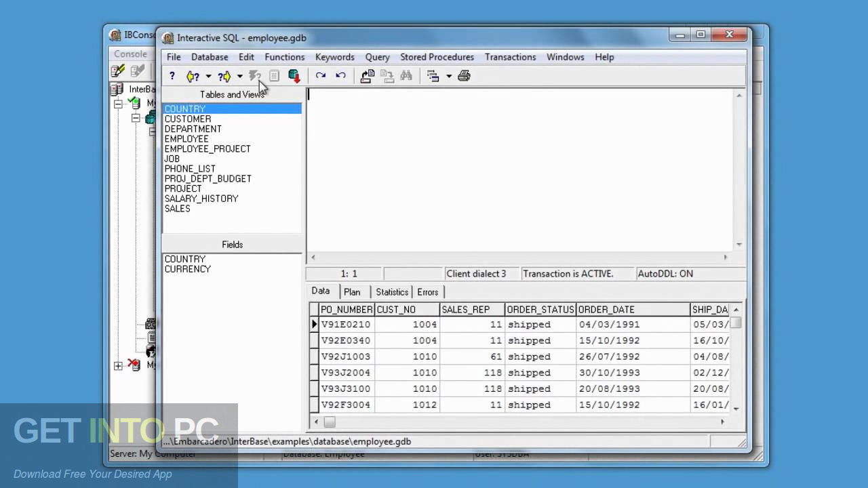This screenshot has width=868, height=488.
Task: Select SALES in Tables and Views list
Action: [x=178, y=209]
